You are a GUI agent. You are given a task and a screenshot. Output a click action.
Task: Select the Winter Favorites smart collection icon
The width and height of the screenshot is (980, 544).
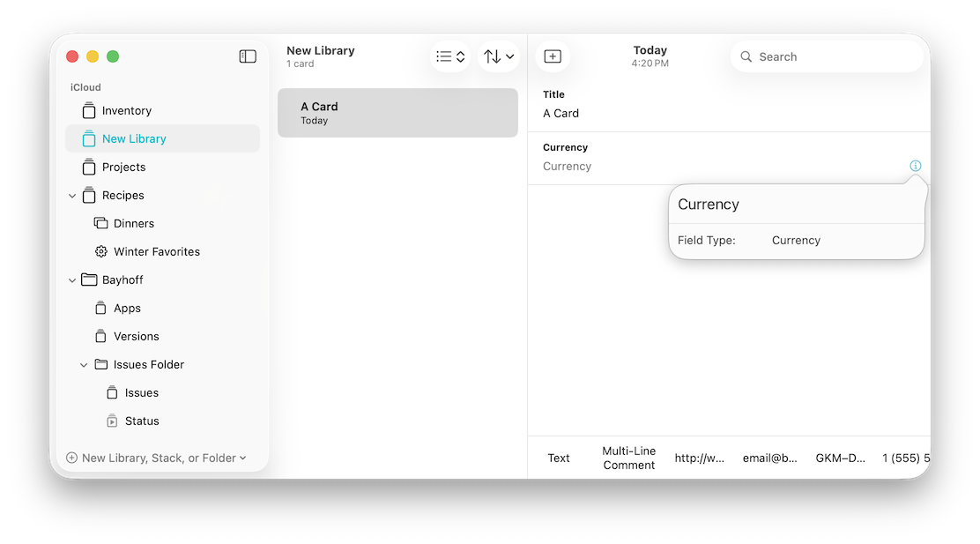coord(100,251)
